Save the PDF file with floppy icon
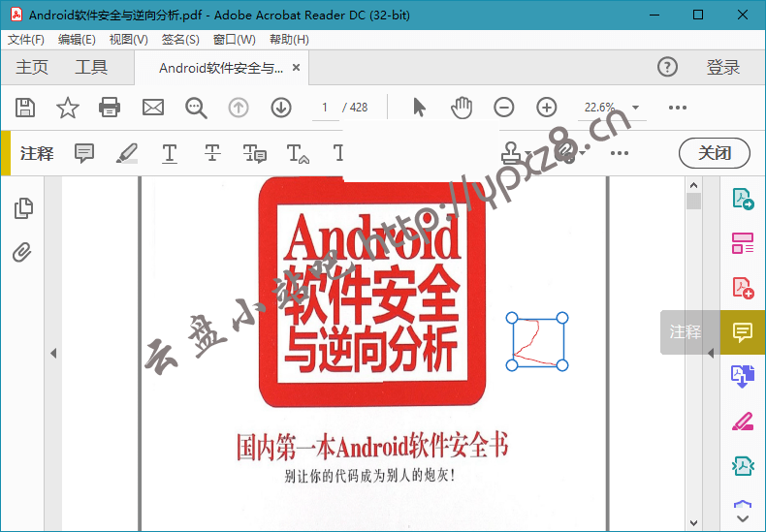The height and width of the screenshot is (532, 766). point(25,108)
